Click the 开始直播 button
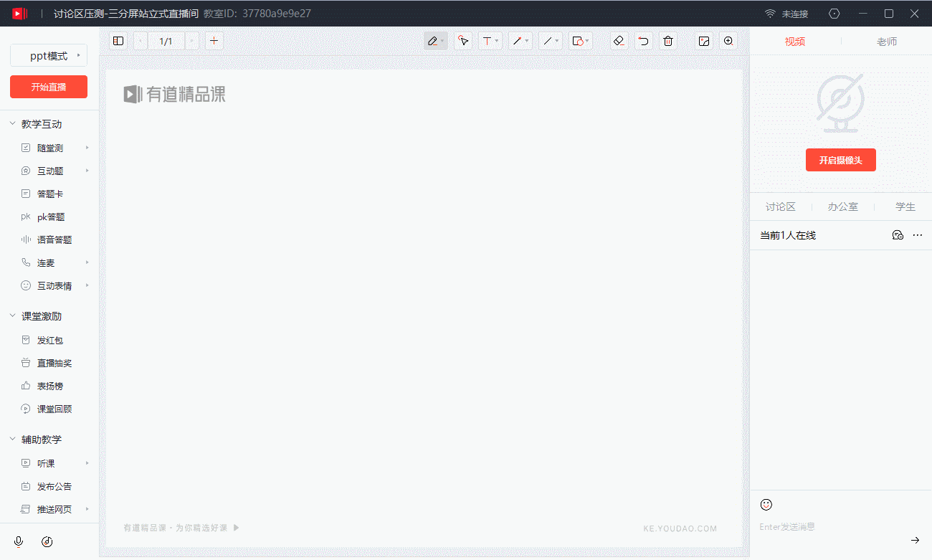Image resolution: width=932 pixels, height=560 pixels. pos(49,87)
